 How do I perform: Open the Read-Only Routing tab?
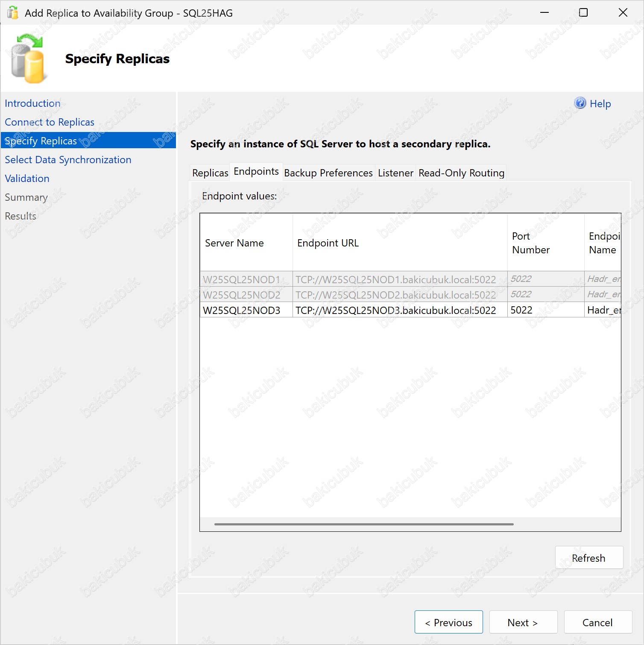[x=461, y=173]
